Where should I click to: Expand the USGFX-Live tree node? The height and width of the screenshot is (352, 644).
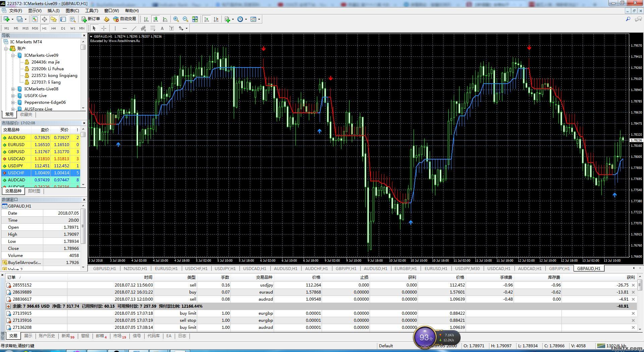tap(13, 95)
